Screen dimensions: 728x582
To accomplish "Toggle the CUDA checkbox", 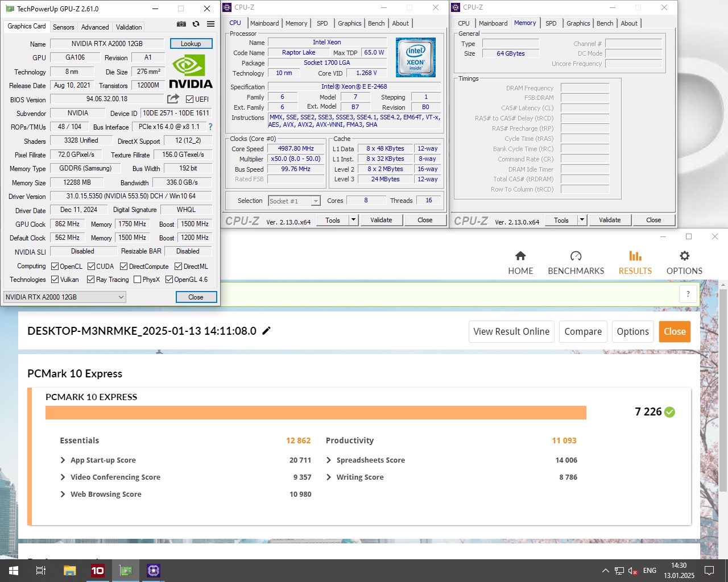I will (x=91, y=266).
